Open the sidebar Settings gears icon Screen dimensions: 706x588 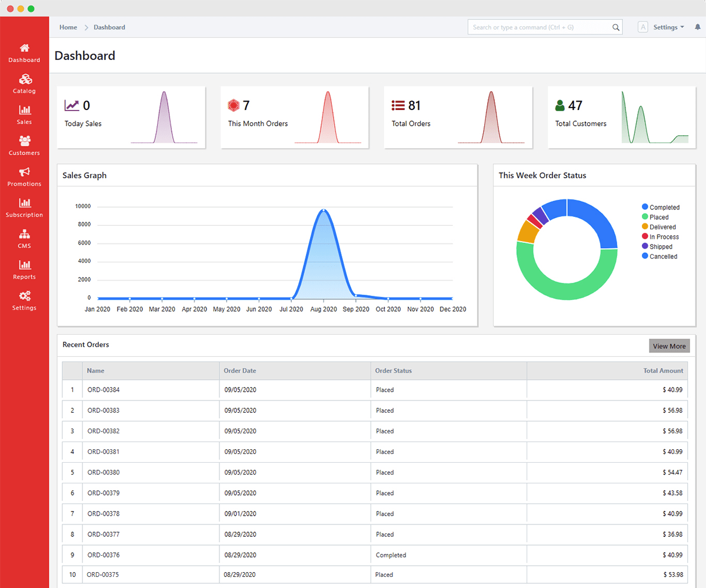point(24,296)
